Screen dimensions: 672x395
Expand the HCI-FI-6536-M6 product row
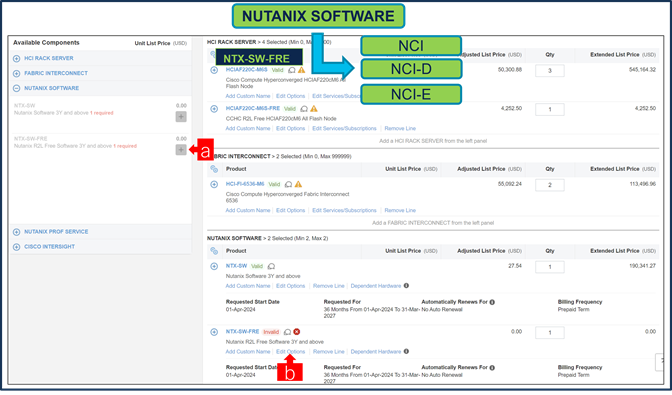tap(214, 184)
